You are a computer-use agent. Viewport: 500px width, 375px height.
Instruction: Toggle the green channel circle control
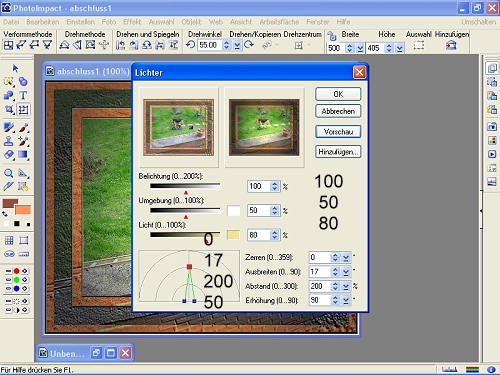[16, 280]
